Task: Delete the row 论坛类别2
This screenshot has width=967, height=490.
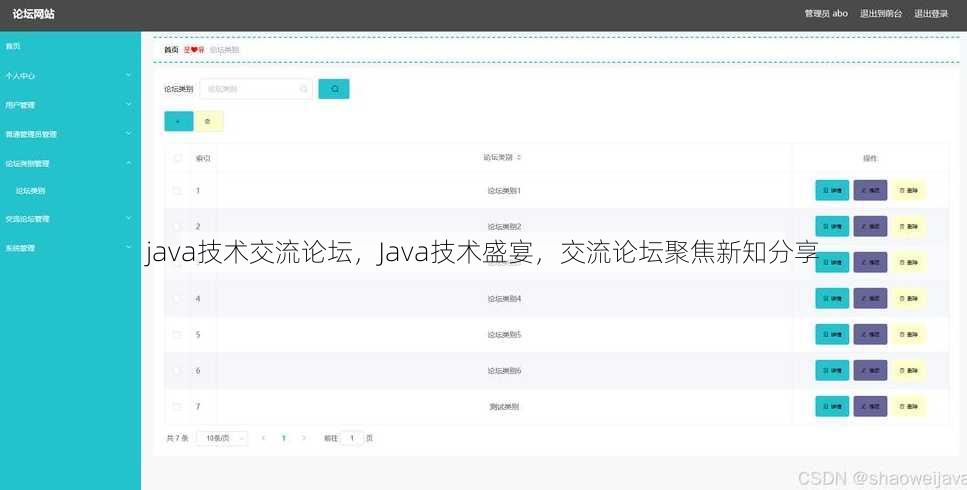Action: point(908,226)
